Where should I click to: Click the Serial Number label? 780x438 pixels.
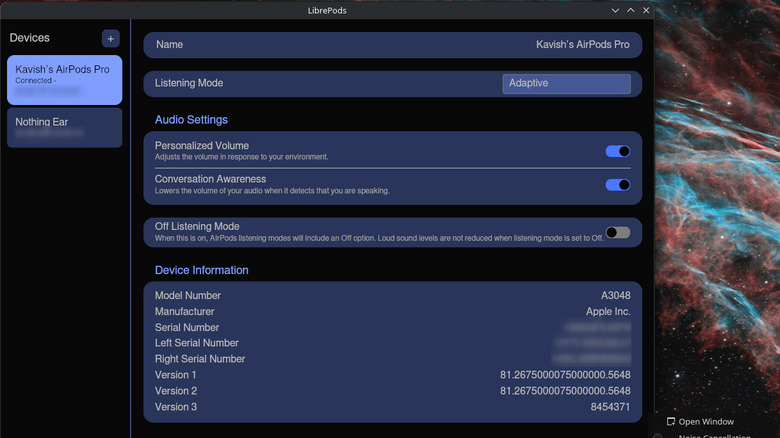click(x=187, y=328)
